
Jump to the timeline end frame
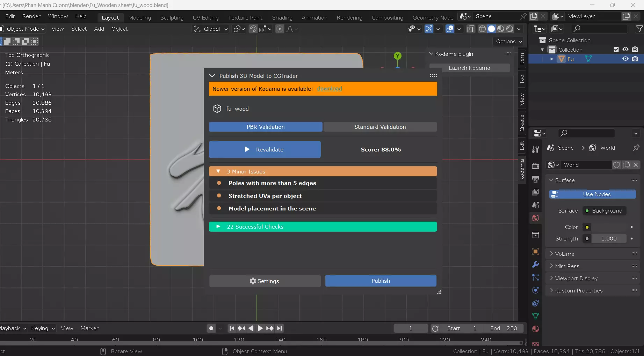[x=279, y=328]
